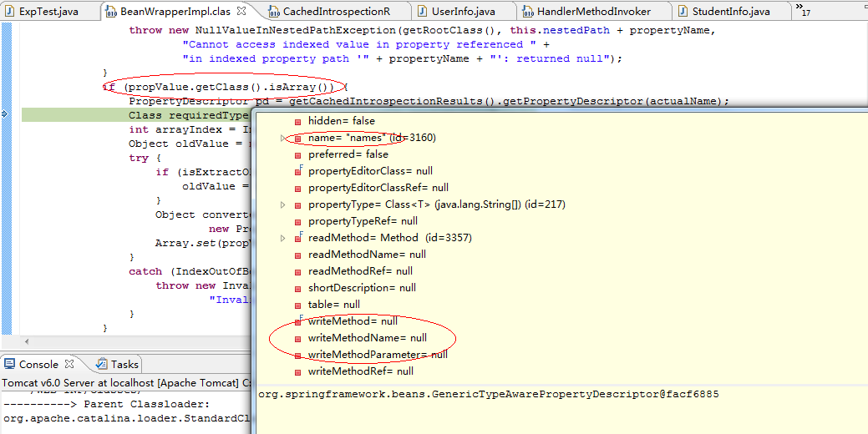Select the shortDescription= null row
The width and height of the screenshot is (868, 434).
pyautogui.click(x=362, y=287)
